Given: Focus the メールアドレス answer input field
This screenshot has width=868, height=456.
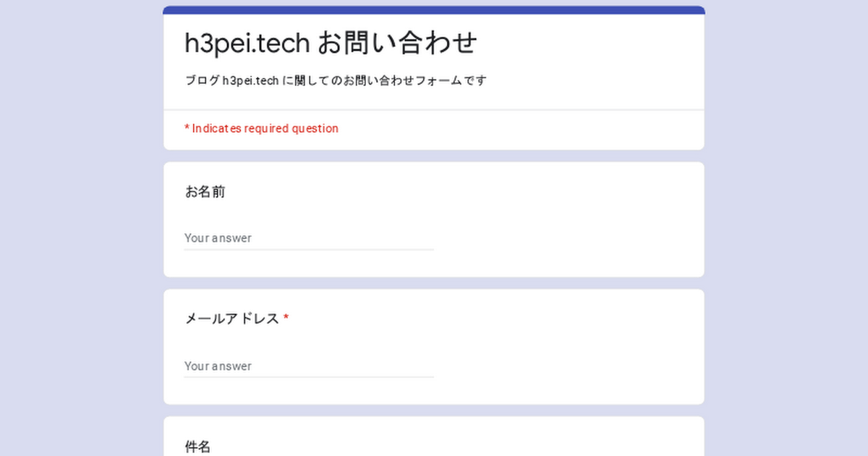Looking at the screenshot, I should click(309, 366).
